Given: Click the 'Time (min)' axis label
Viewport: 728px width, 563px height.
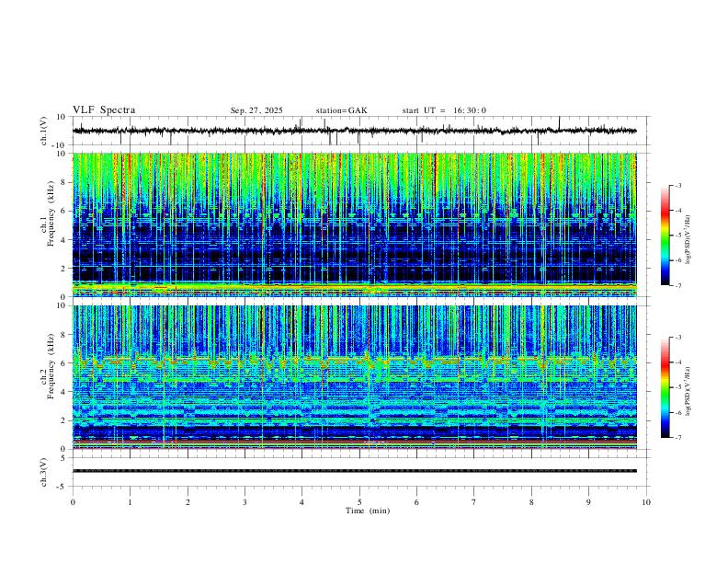Looking at the screenshot, I should coord(368,511).
